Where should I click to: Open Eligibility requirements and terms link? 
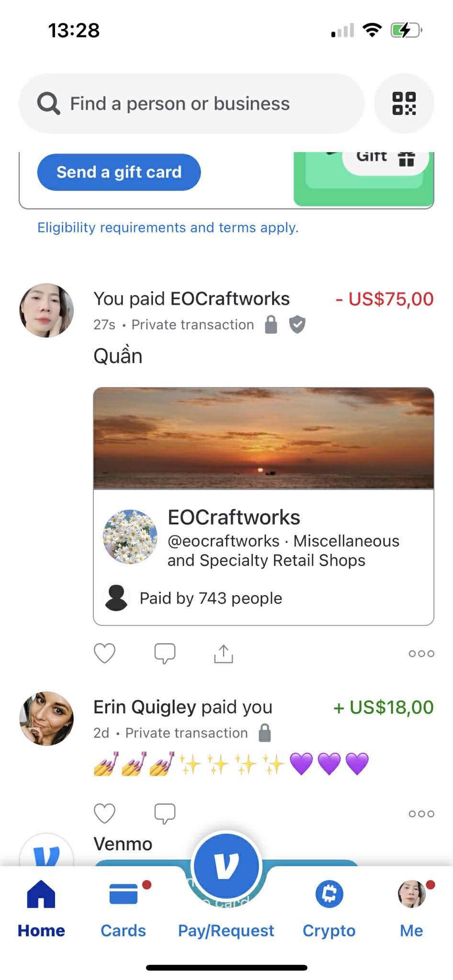168,227
